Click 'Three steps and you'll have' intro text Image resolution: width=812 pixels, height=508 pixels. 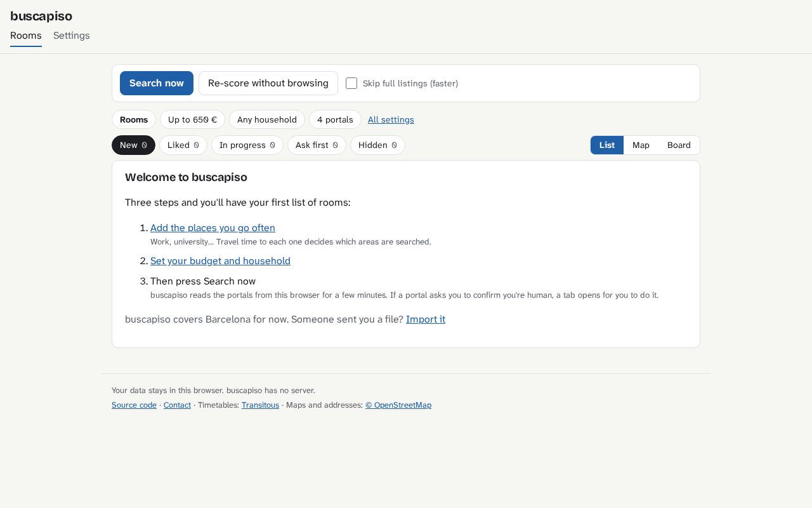tap(238, 203)
